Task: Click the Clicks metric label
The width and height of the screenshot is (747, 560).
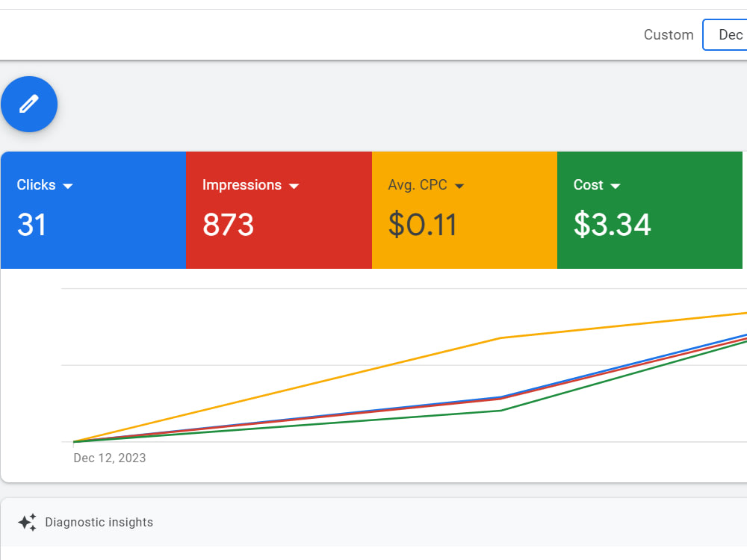Action: click(36, 184)
